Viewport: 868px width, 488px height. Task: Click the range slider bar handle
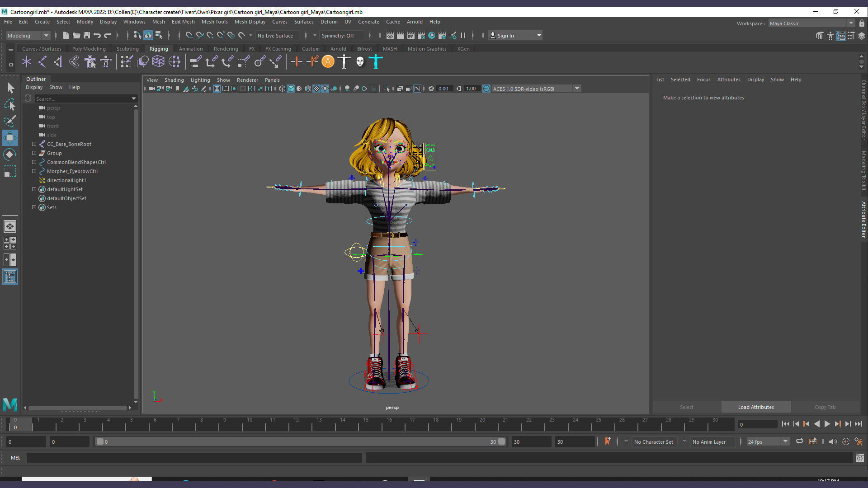tap(301, 442)
